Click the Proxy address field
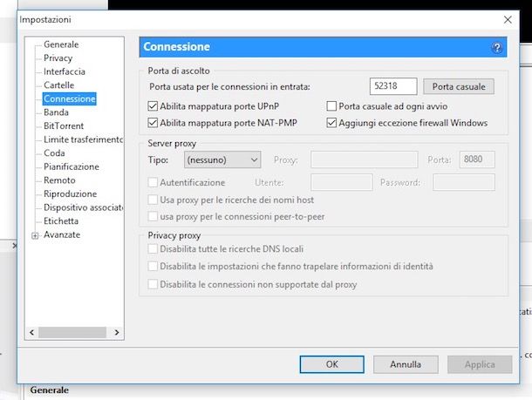This screenshot has height=400, width=532. [x=364, y=159]
